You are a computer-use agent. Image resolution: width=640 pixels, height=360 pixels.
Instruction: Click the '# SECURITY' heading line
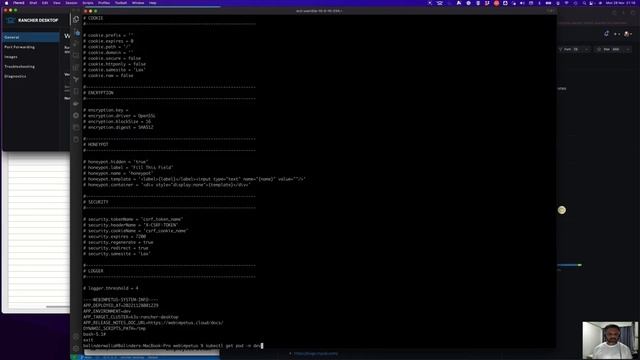pos(96,202)
